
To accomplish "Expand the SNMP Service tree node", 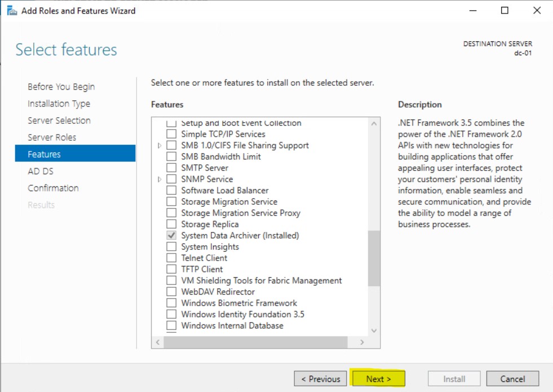I will coord(160,179).
